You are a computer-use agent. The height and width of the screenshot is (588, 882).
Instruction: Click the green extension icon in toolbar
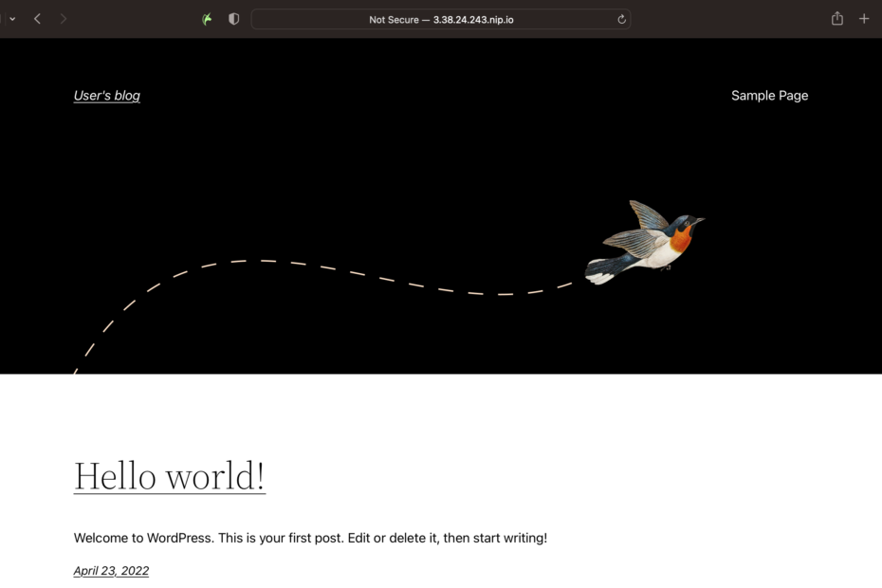[x=207, y=19]
